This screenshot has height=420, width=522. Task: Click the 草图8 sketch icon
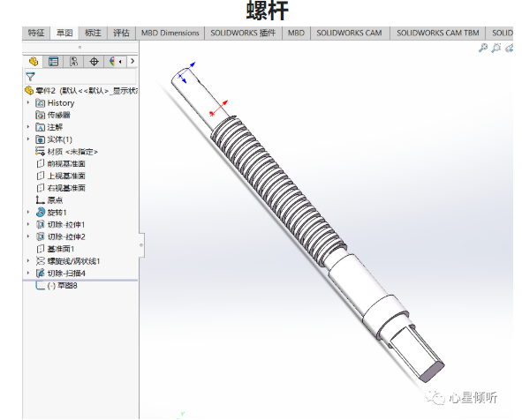point(40,285)
